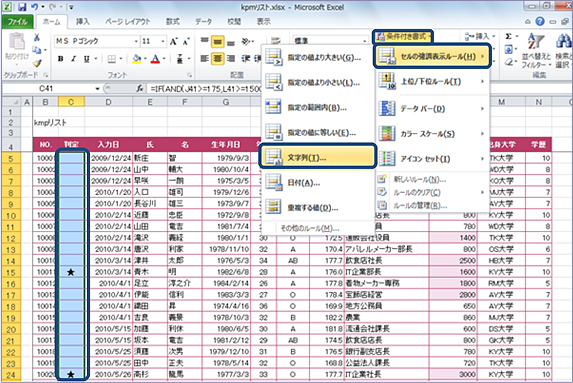Open the ファイル tab
Viewport: 573px width, 383px height.
[17, 22]
